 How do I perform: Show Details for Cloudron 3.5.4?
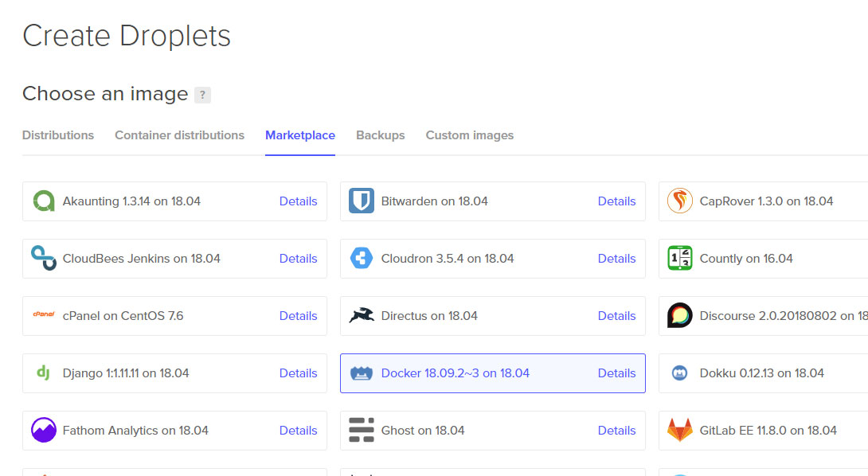[616, 259]
